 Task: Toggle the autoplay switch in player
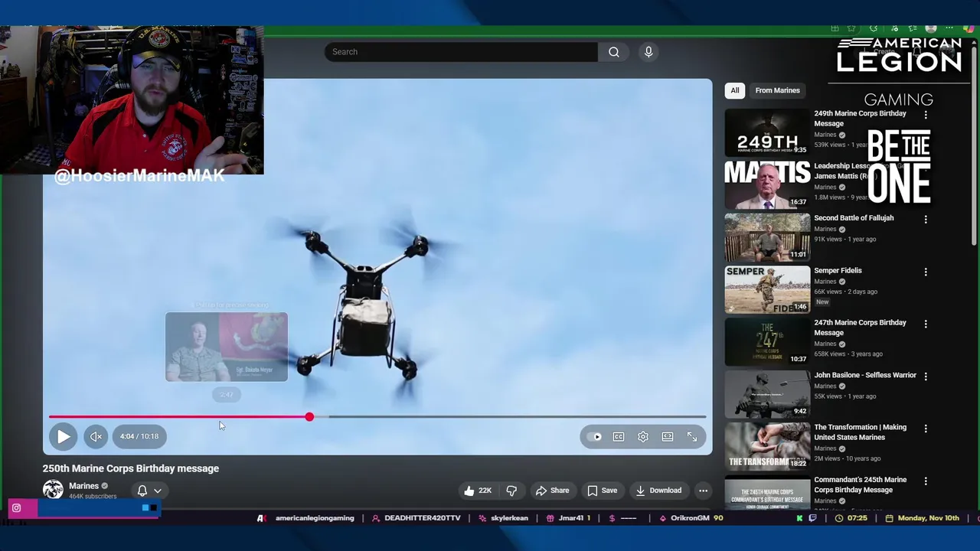click(595, 437)
